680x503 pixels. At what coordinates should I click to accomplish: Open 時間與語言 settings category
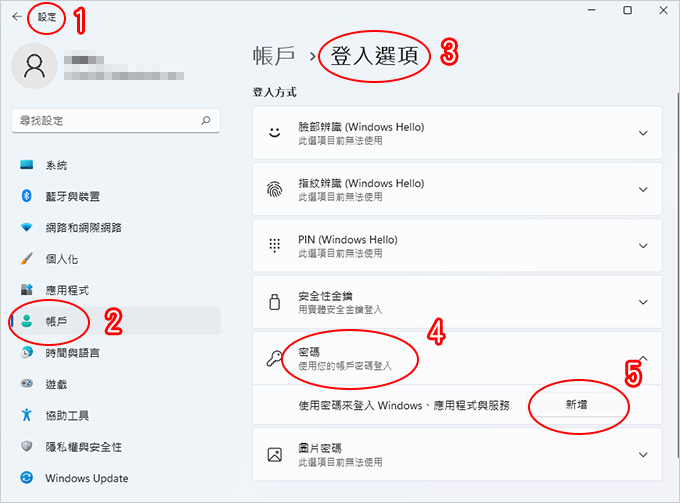116,352
